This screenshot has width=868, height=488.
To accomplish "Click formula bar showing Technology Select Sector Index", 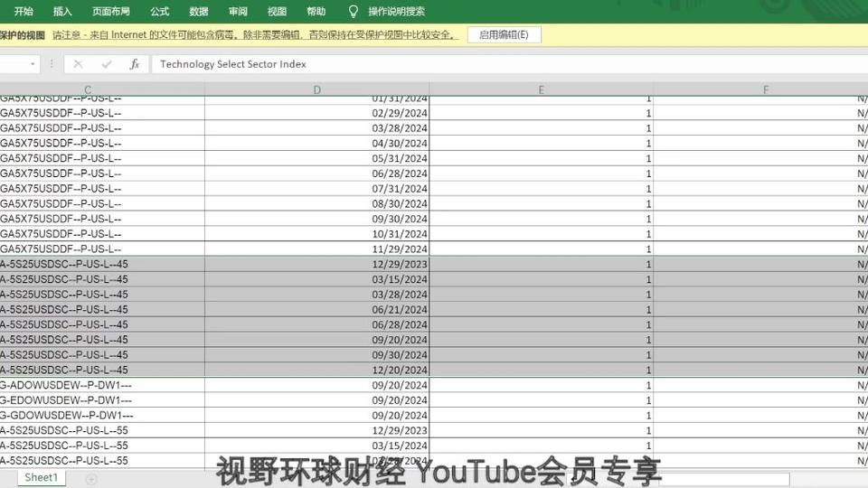I will [x=509, y=64].
